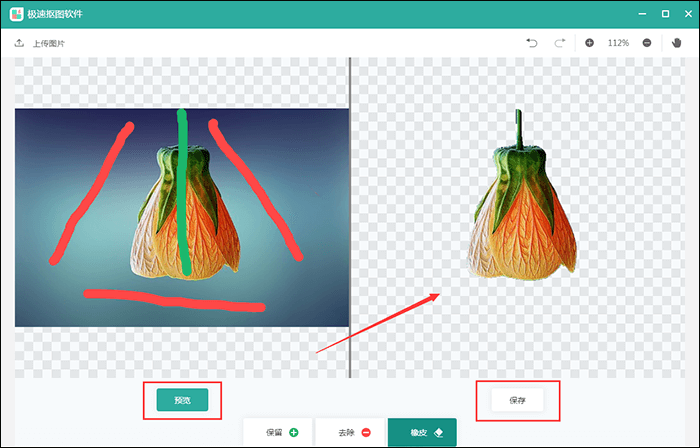Click the 上传图片 label
This screenshot has width=700, height=448.
49,43
